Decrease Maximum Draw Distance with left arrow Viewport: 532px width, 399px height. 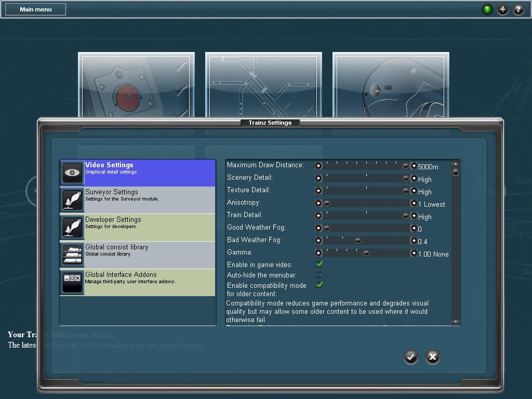click(318, 166)
